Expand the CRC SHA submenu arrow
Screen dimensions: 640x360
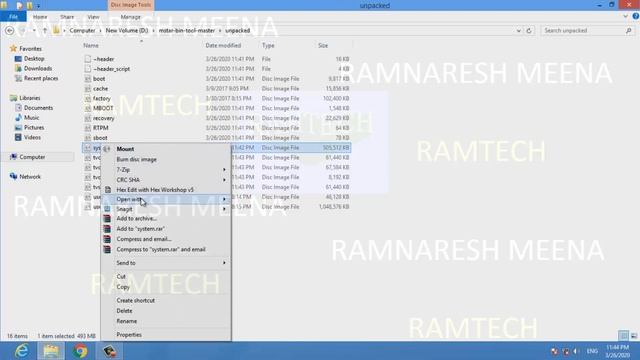(224, 180)
